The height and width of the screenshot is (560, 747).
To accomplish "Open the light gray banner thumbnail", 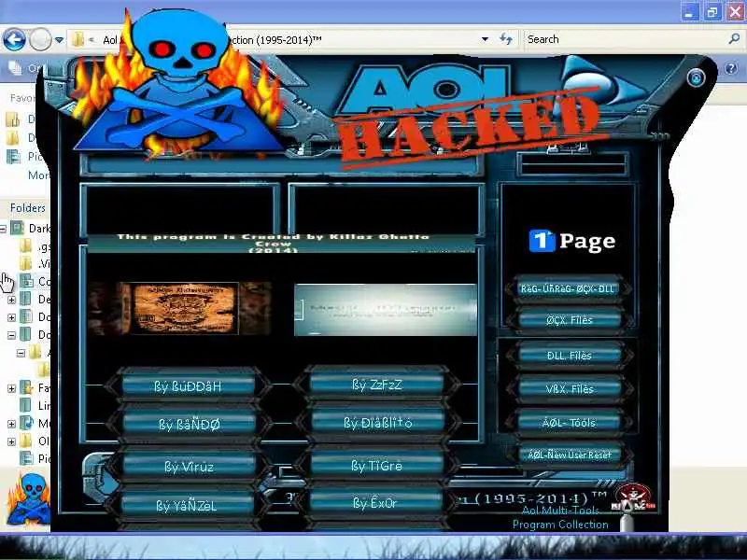I will pos(386,310).
